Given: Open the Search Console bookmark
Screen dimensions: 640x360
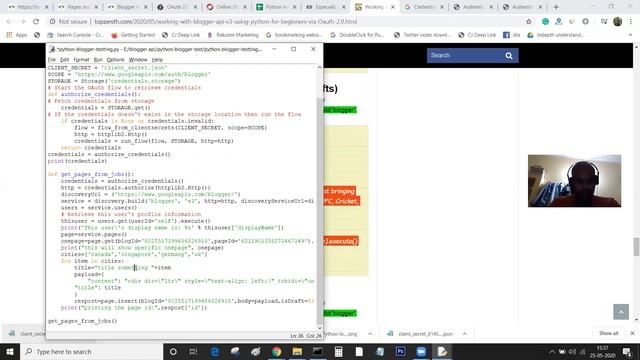Looking at the screenshot, I should [x=76, y=35].
